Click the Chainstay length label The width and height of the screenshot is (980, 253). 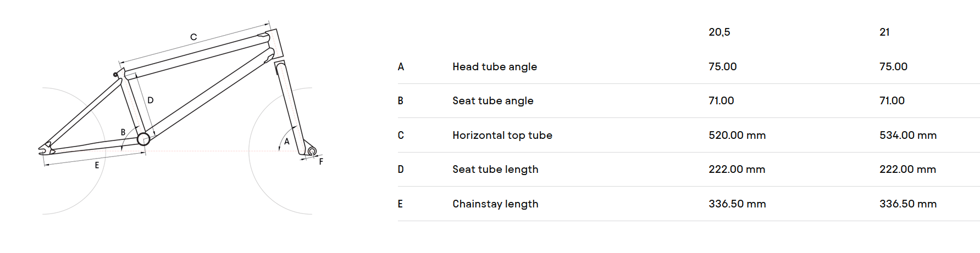click(x=495, y=204)
